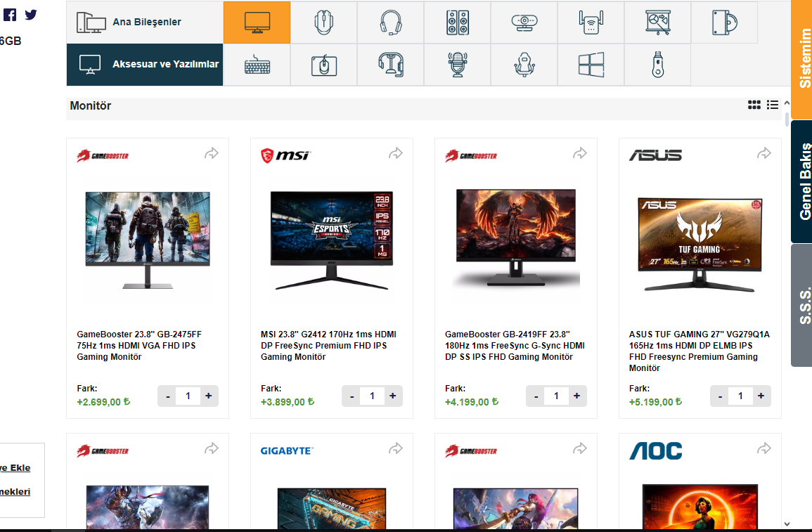Screen dimensions: 812x532
Task: Click scroll down arrow of product list
Action: 787,524
